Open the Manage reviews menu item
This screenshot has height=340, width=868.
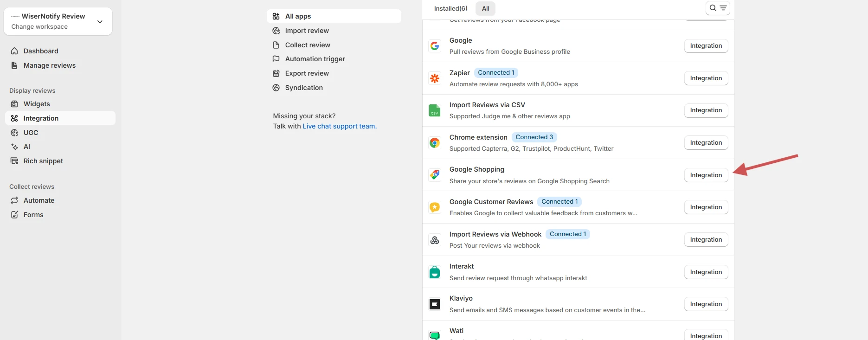point(60,65)
